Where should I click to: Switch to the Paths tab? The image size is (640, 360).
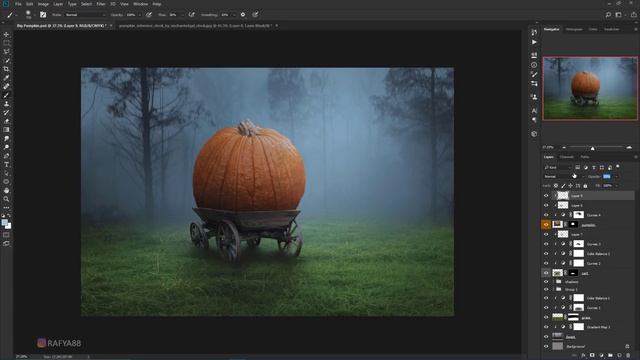pyautogui.click(x=585, y=157)
